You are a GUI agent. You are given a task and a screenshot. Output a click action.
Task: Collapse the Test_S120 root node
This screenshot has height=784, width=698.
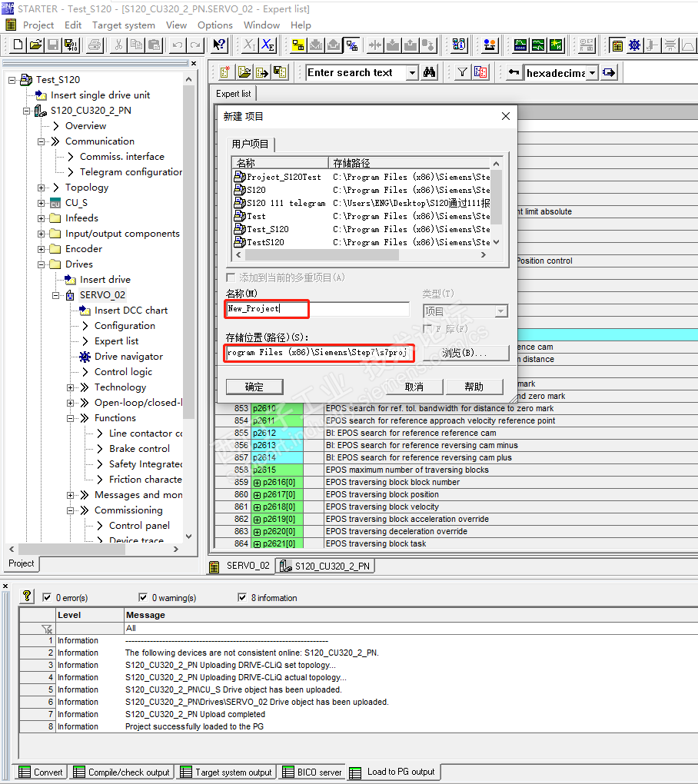point(12,80)
